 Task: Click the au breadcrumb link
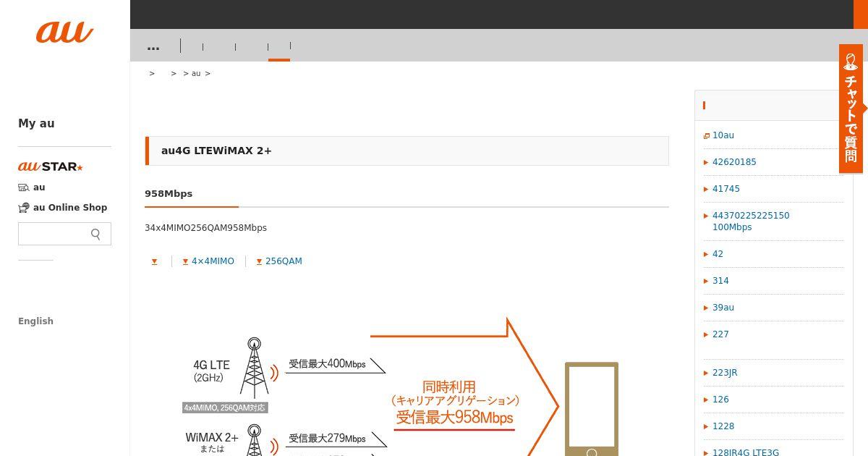click(196, 73)
